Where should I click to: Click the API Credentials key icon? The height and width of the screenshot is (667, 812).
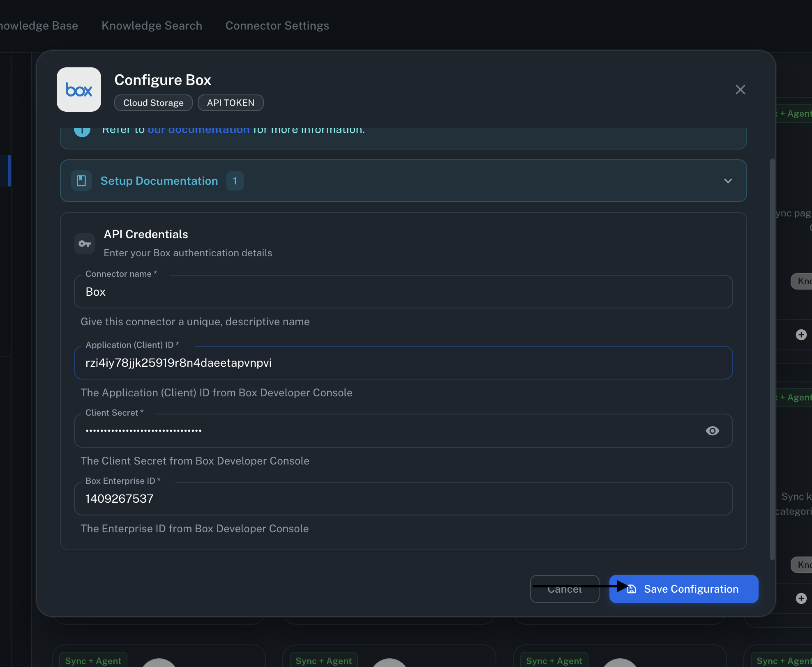point(85,244)
